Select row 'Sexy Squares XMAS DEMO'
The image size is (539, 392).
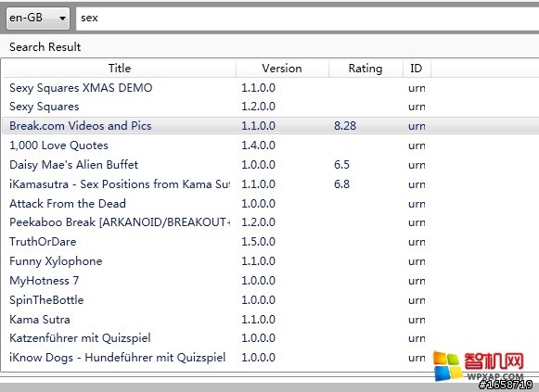point(271,88)
